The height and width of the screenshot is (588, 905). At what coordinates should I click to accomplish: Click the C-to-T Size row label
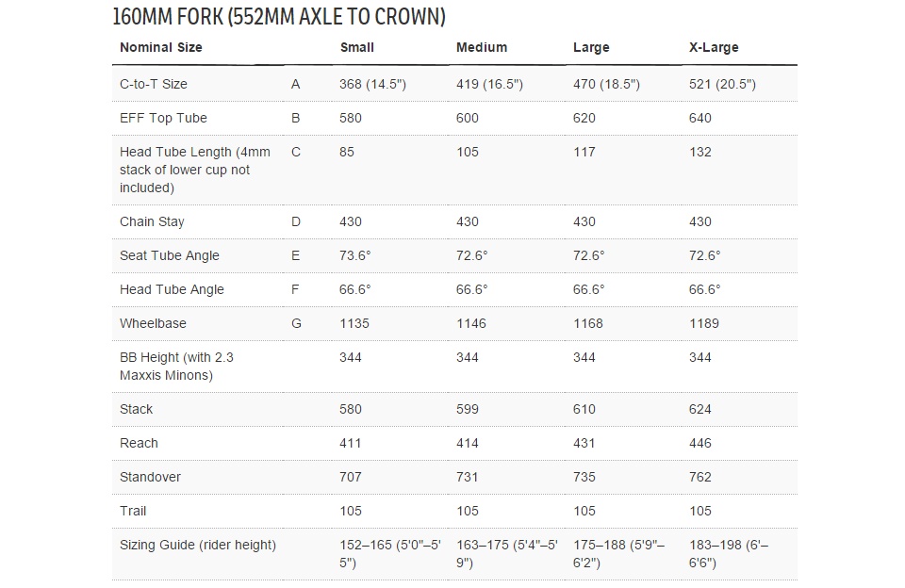tap(154, 84)
